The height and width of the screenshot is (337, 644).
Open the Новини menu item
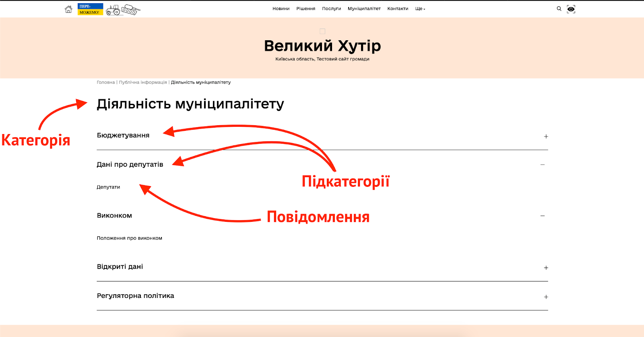click(281, 9)
